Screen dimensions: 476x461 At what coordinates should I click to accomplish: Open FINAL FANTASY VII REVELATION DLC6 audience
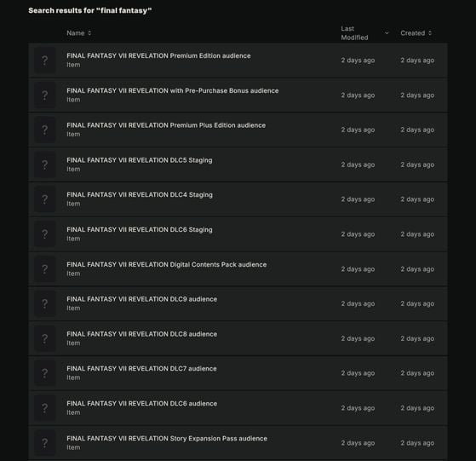coord(141,404)
